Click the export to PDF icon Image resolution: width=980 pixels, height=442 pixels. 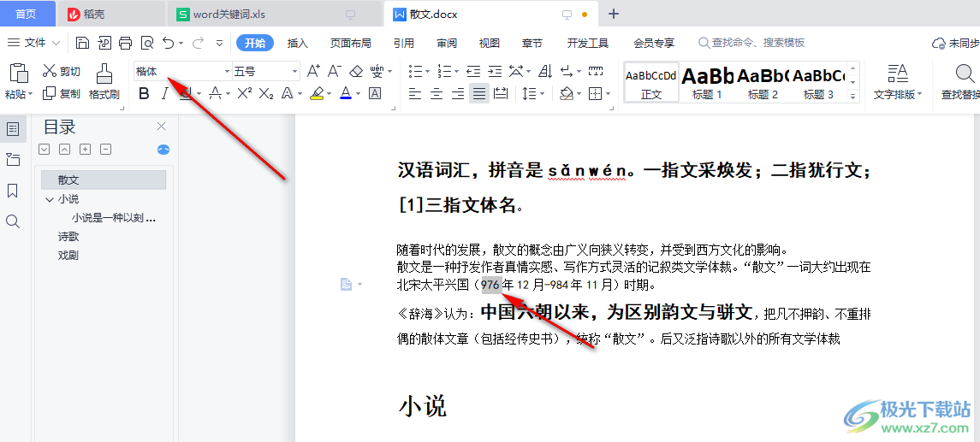[104, 43]
